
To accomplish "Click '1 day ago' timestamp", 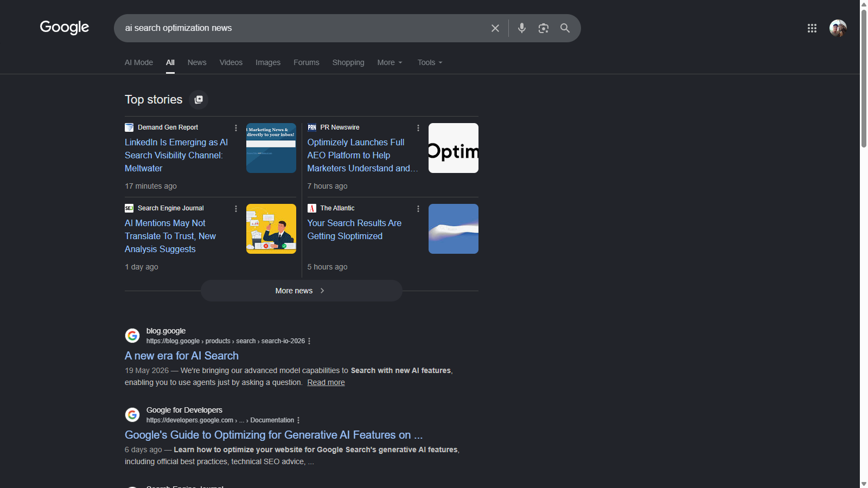I will click(142, 267).
